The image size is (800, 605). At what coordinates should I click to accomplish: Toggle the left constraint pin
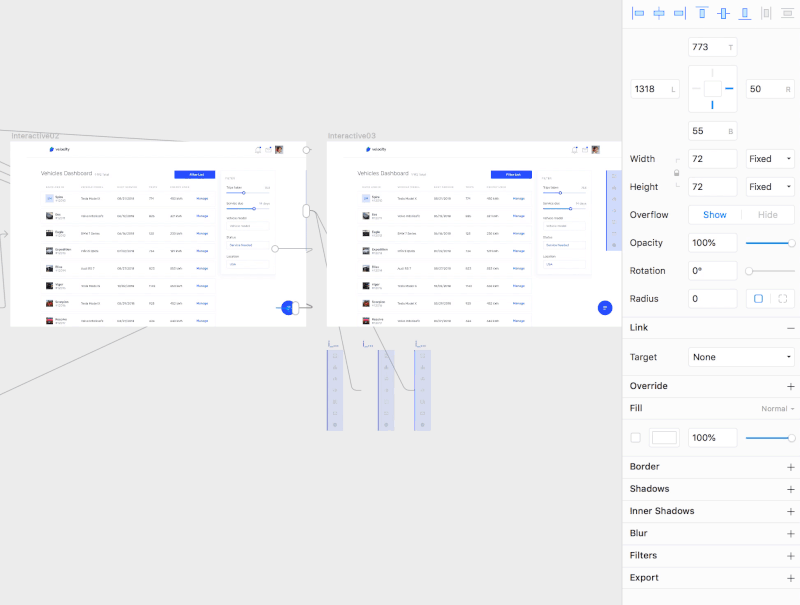pos(696,89)
